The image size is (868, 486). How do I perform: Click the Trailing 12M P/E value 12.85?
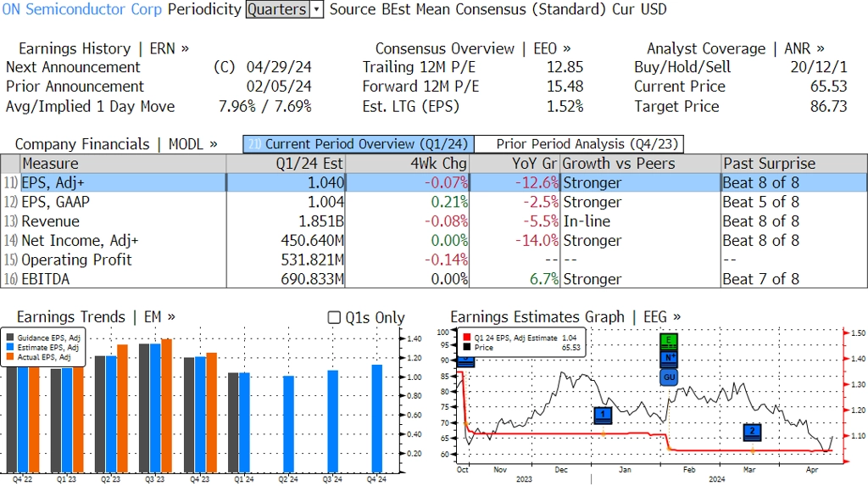pyautogui.click(x=565, y=67)
